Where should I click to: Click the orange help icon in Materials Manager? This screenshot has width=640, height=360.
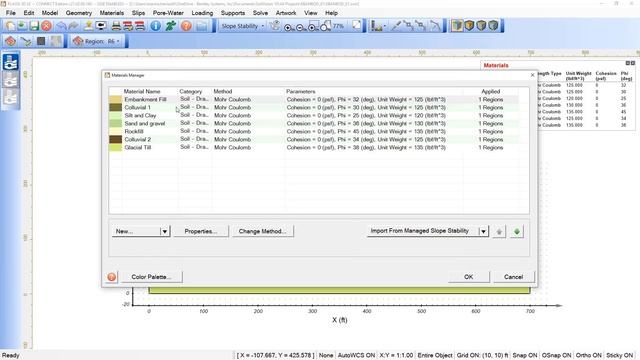click(x=111, y=277)
